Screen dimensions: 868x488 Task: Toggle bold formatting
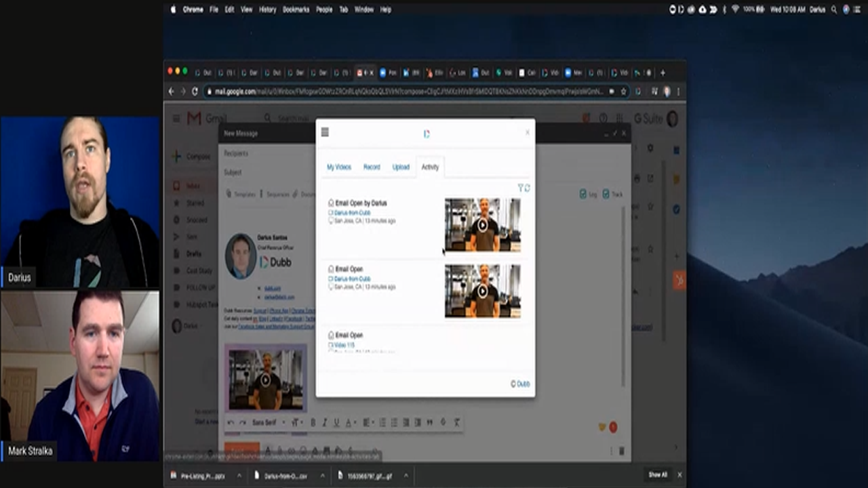[313, 422]
